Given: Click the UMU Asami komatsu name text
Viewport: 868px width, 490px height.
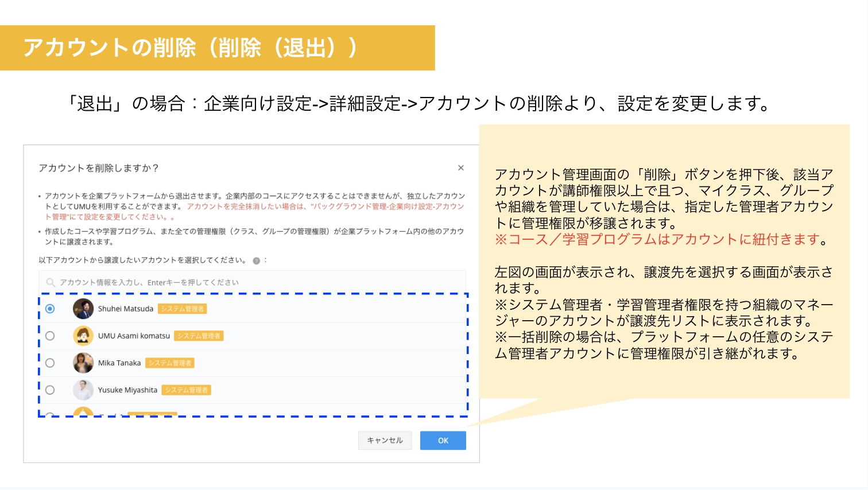Looking at the screenshot, I should [134, 336].
